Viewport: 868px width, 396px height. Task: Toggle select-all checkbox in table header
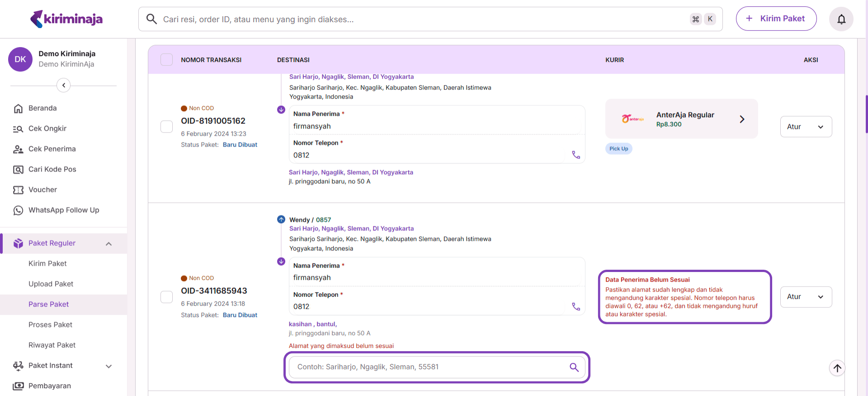(167, 60)
